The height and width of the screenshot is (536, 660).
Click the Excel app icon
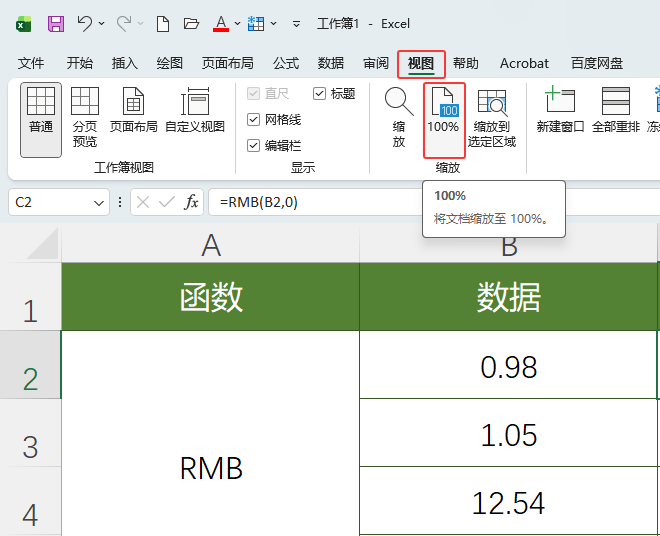(x=24, y=24)
